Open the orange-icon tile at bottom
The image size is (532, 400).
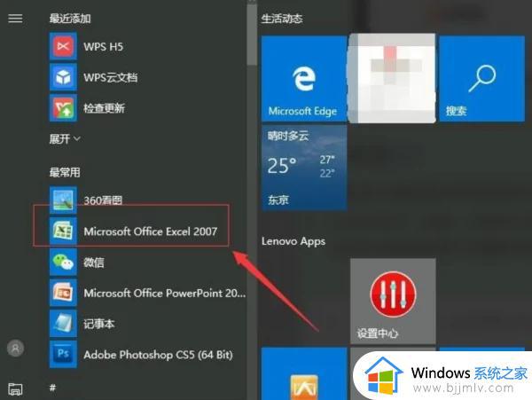pos(304,373)
